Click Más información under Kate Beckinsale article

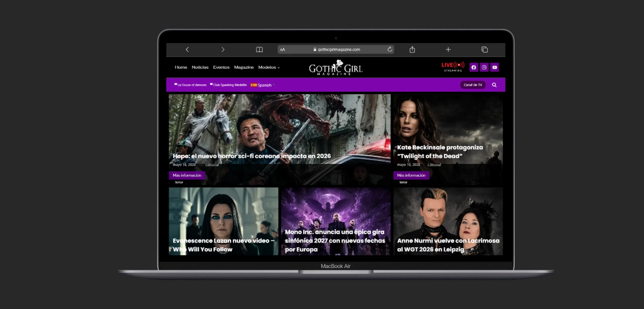[x=411, y=175]
